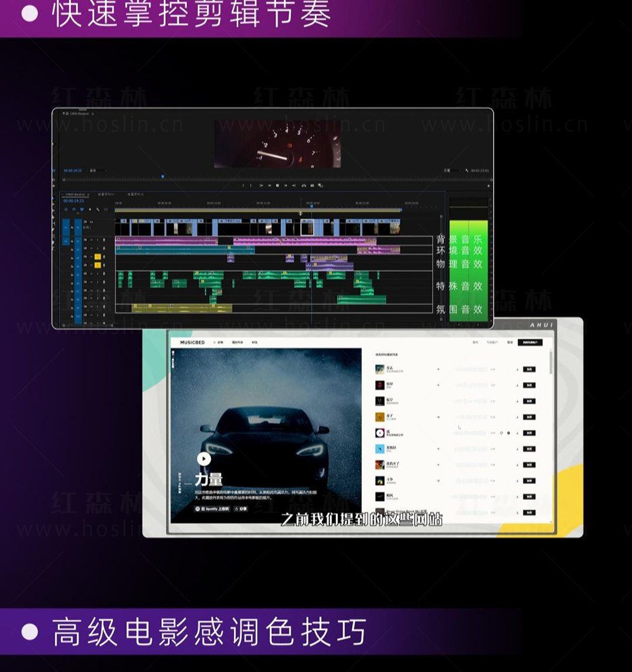Select the third timeline sequence tab
Screen dimensions: 632x672
click(136, 194)
